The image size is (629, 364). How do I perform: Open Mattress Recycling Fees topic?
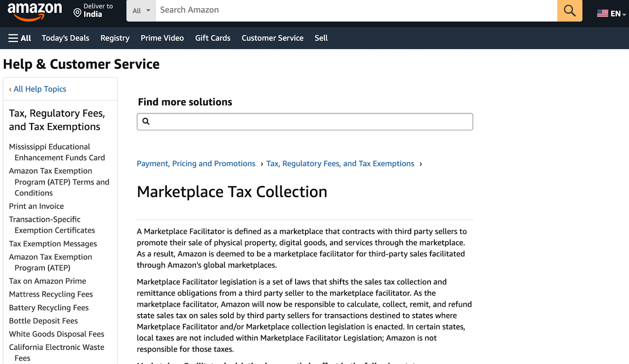click(51, 294)
